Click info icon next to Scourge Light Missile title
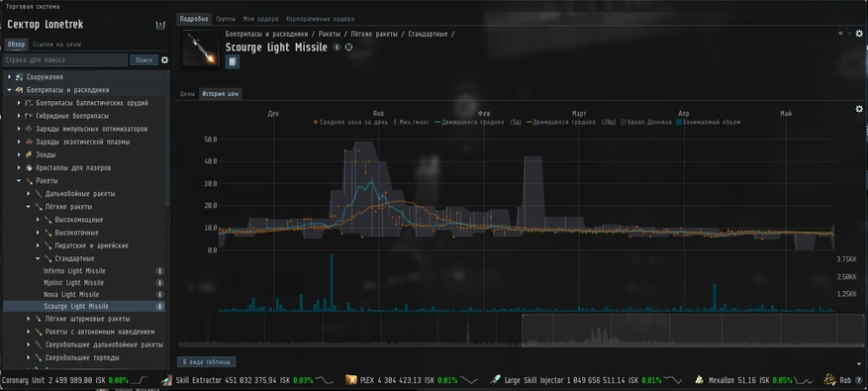 click(x=337, y=48)
